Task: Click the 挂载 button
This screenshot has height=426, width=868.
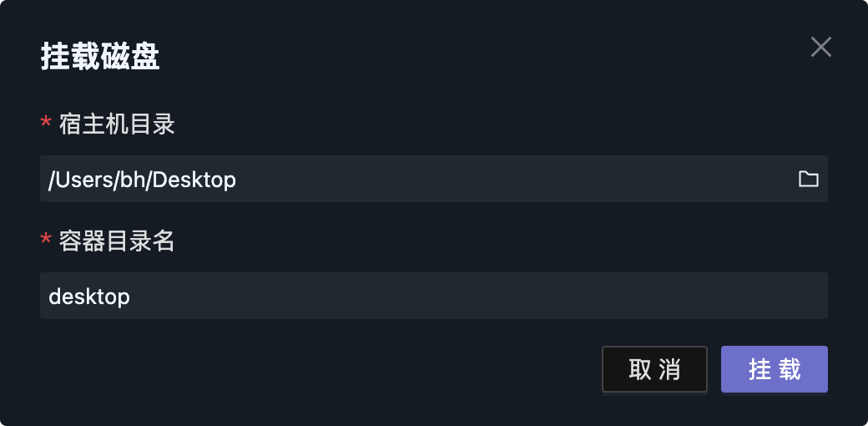Action: click(x=774, y=369)
